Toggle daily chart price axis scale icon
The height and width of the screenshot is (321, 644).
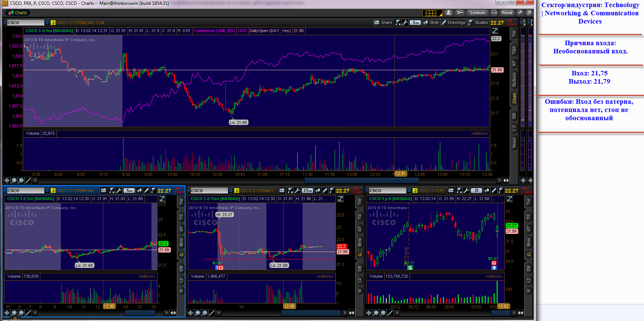tap(509, 199)
